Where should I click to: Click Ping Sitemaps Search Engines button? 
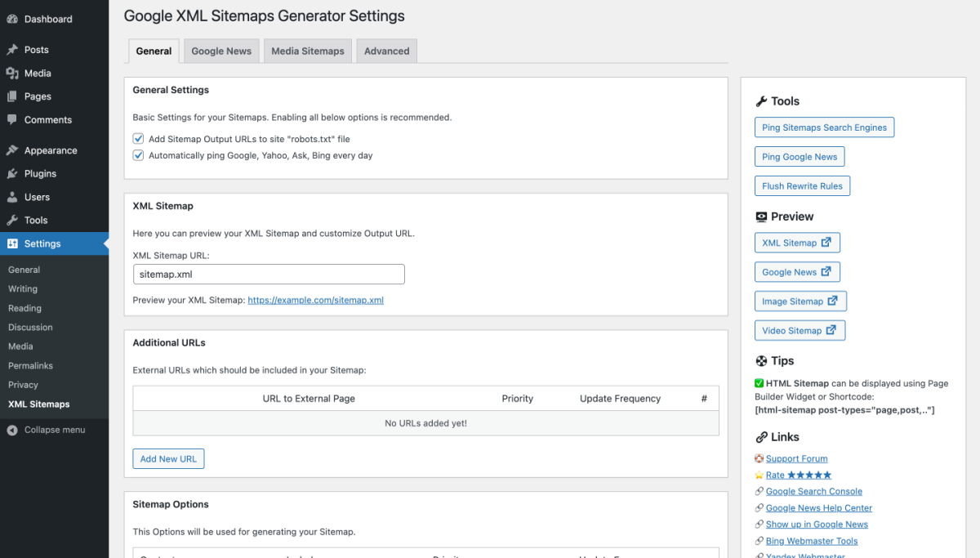(824, 127)
